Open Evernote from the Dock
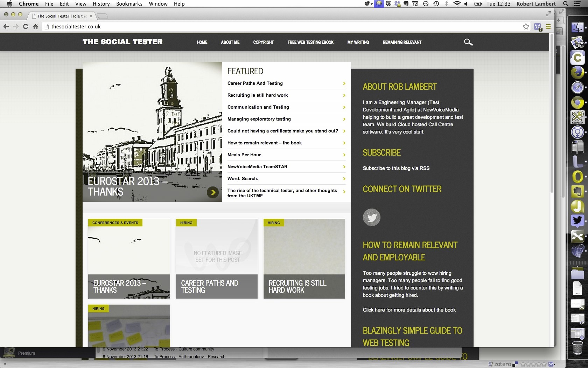Viewport: 588px width, 368px height. 577,191
